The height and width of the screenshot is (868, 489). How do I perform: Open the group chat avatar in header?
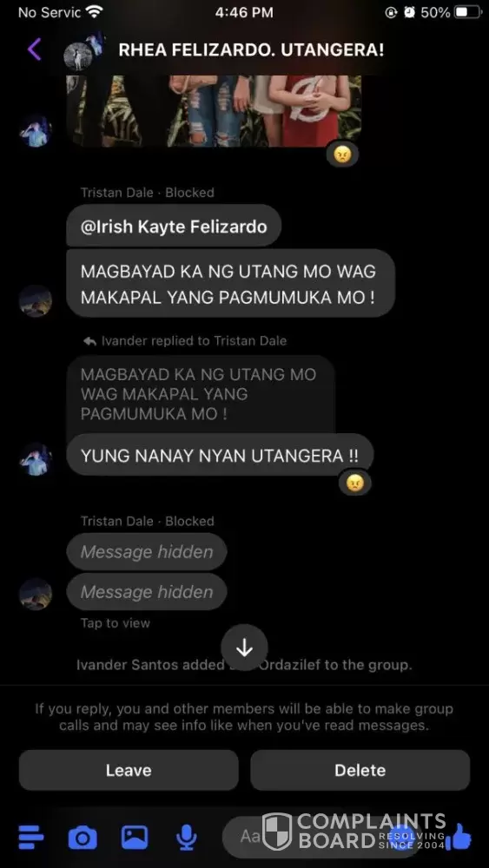[84, 50]
